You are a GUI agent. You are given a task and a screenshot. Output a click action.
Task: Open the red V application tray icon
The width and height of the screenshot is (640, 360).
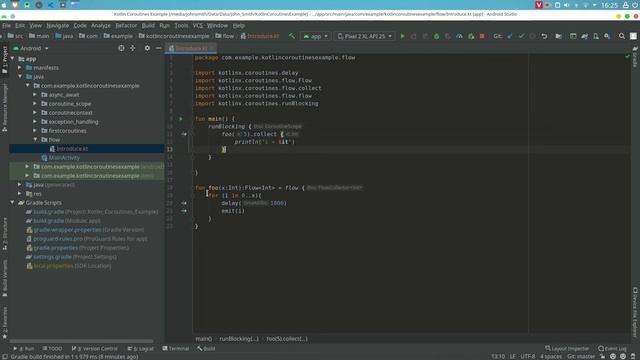point(538,5)
